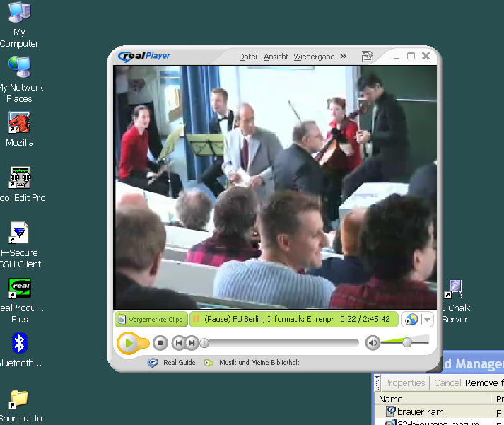This screenshot has width=504, height=425.
Task: Click the compact mode icon in title bar
Action: coord(367,57)
